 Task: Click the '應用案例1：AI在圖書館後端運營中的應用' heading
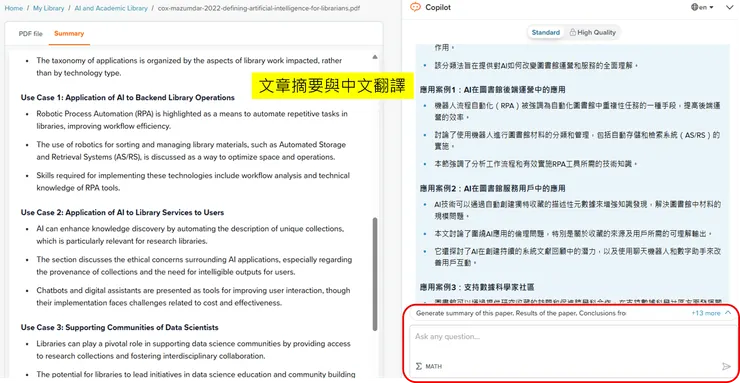point(493,90)
